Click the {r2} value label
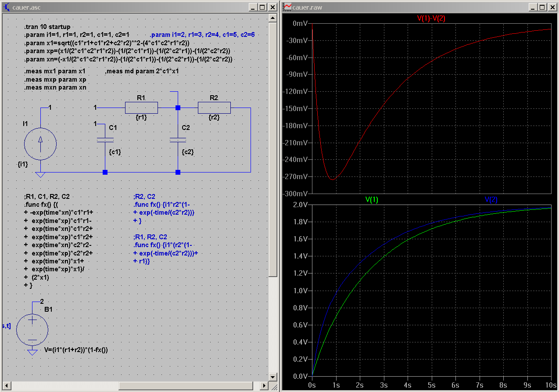 [214, 118]
